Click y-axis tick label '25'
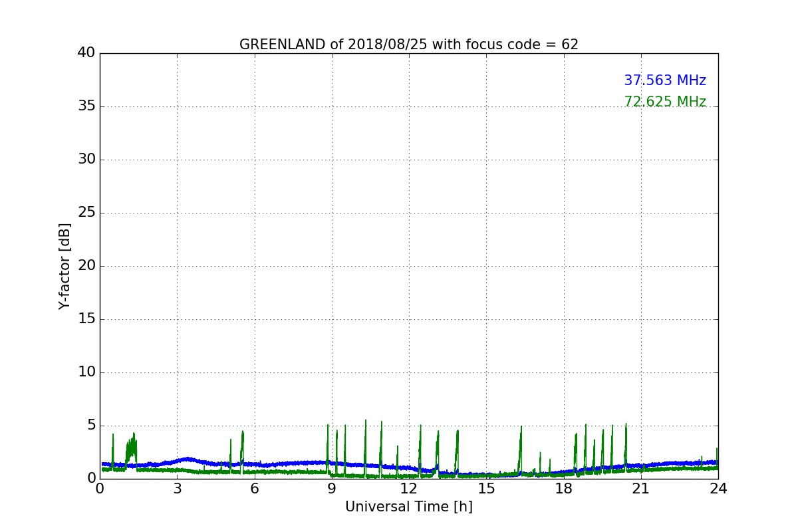 [x=86, y=213]
